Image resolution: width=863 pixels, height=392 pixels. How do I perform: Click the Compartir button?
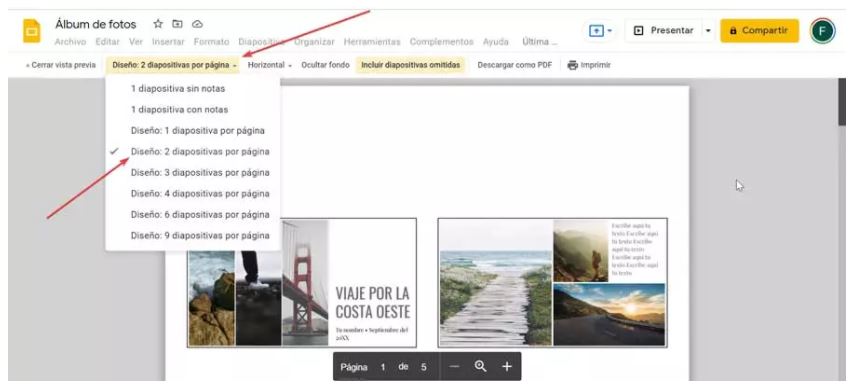tap(760, 31)
